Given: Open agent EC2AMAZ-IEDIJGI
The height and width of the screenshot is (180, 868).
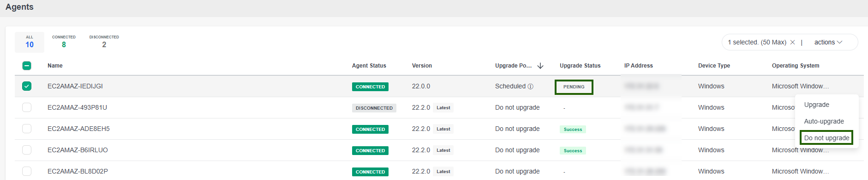Looking at the screenshot, I should coord(75,86).
